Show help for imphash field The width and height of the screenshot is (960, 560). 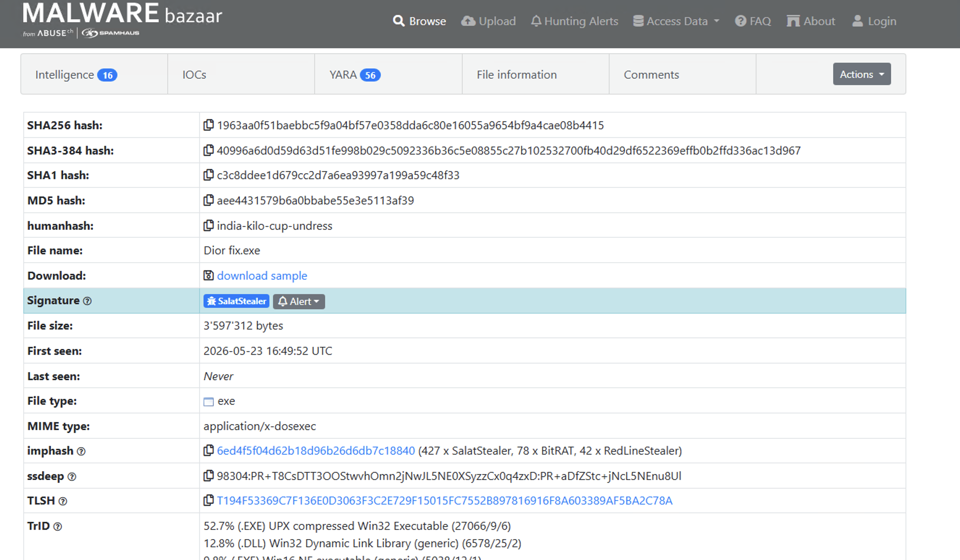[81, 451]
